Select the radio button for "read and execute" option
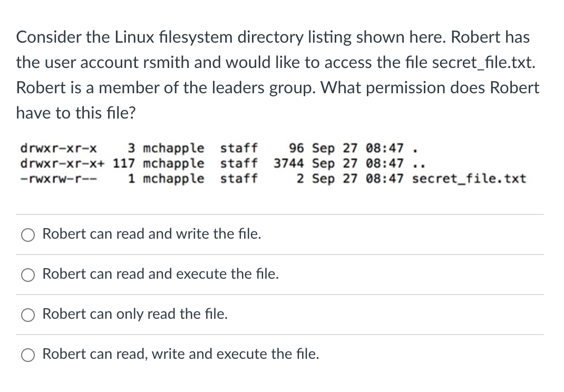The width and height of the screenshot is (564, 392). (x=28, y=275)
